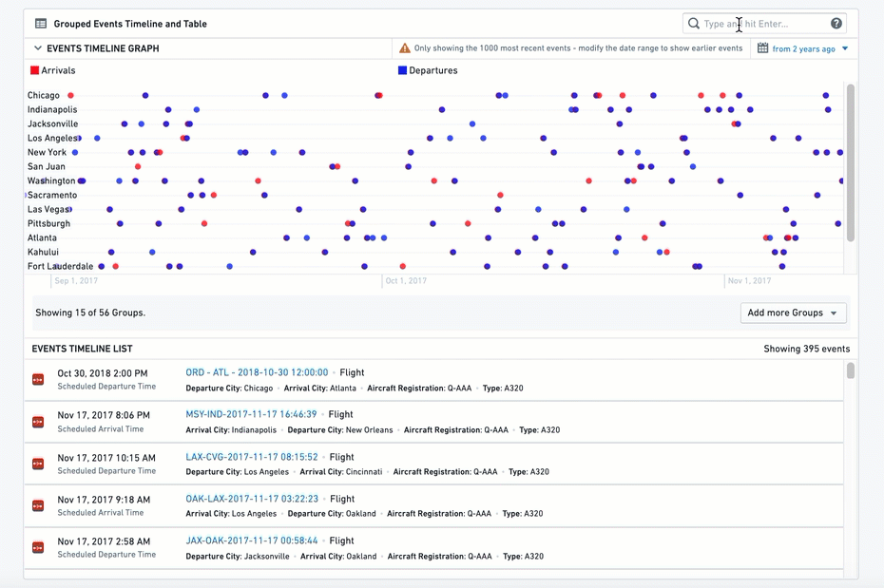Click the Sep 1, 2017 axis marker
This screenshot has width=884, height=588.
[x=76, y=280]
